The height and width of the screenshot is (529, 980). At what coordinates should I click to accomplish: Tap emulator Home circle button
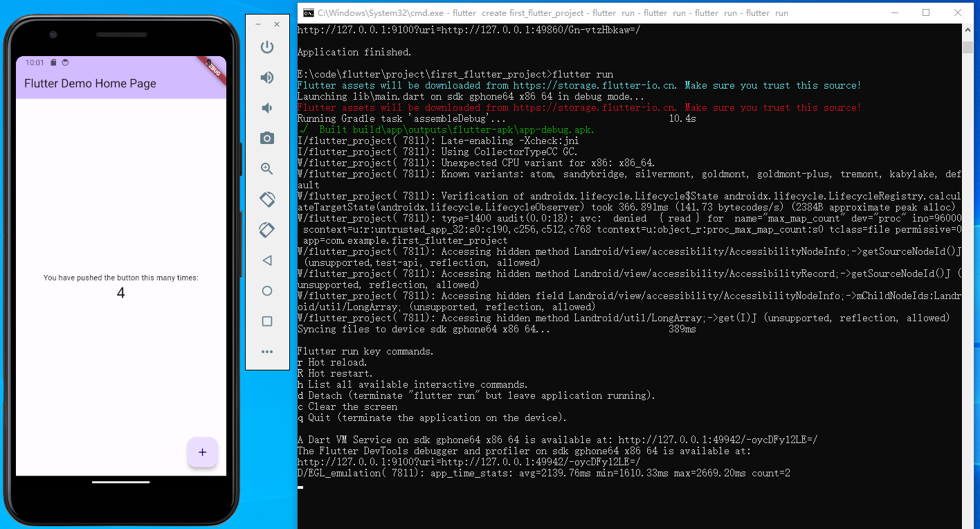point(267,291)
